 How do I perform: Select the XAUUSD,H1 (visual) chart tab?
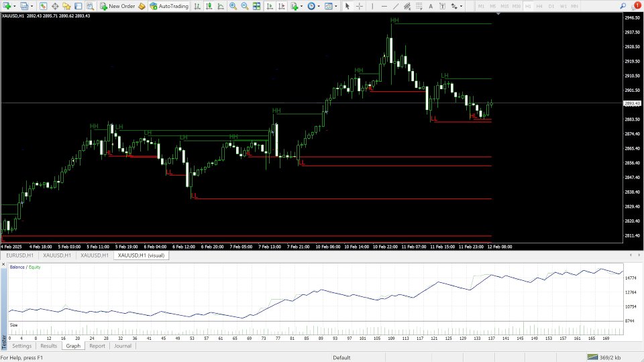(141, 255)
